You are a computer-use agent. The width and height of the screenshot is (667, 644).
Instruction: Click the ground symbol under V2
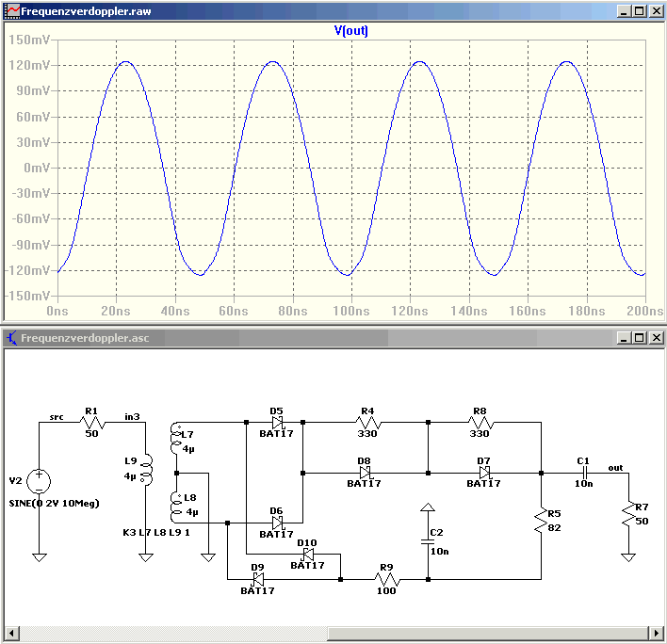[x=40, y=557]
